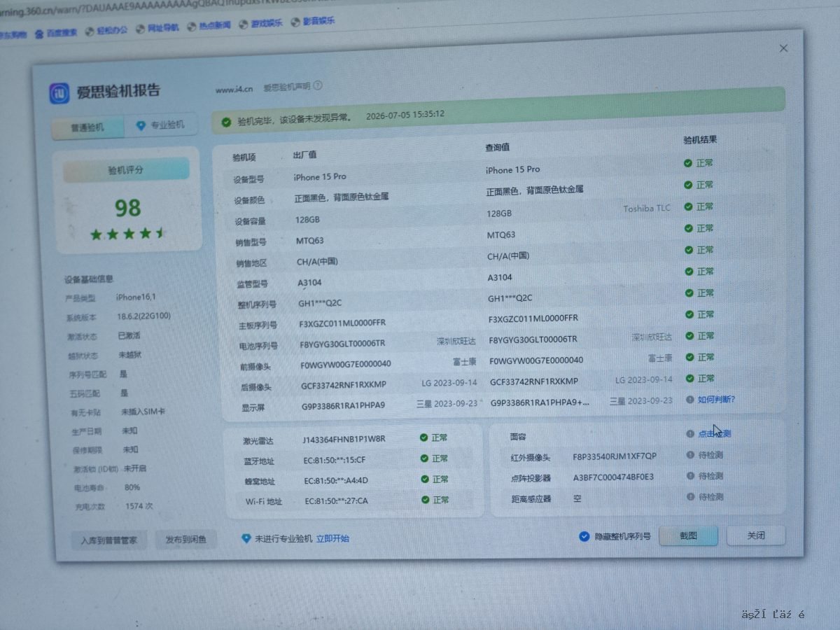The image size is (840, 630).
Task: Click the 发布到闲鱼 button
Action: [x=186, y=540]
